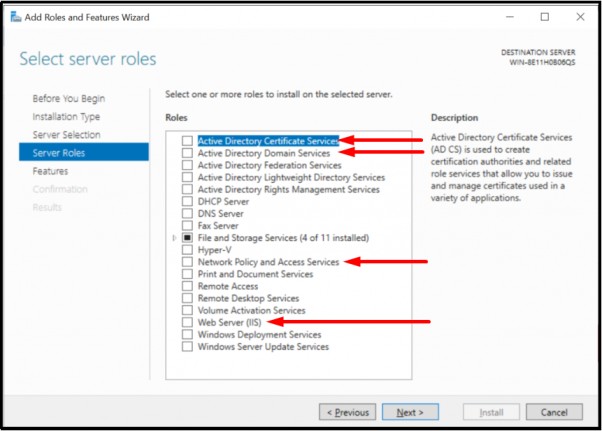Check Active Directory Domain Services checkbox

pyautogui.click(x=187, y=153)
